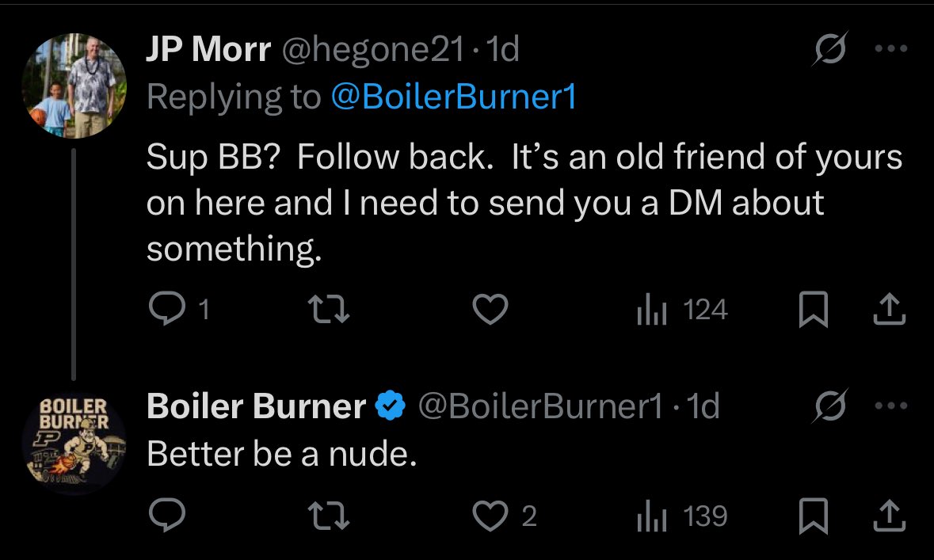Open more options on Boiler Burner's tweet
934x560 pixels.
[891, 406]
